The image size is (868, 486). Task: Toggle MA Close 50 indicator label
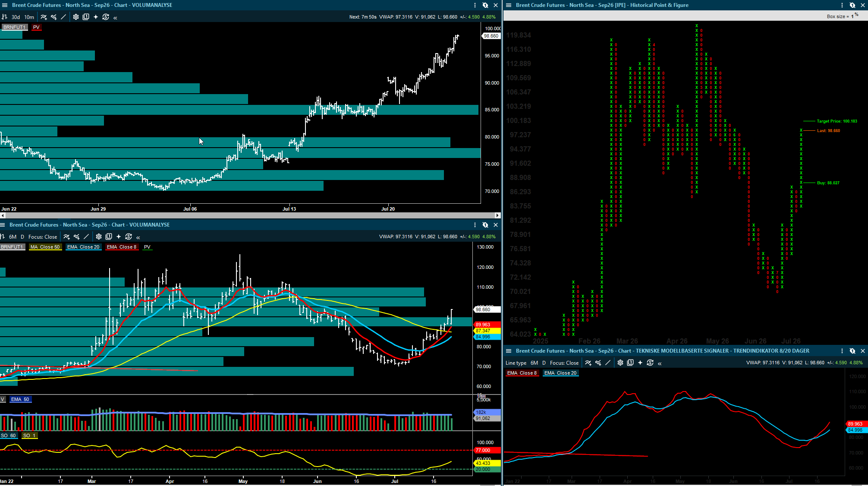pos(45,247)
